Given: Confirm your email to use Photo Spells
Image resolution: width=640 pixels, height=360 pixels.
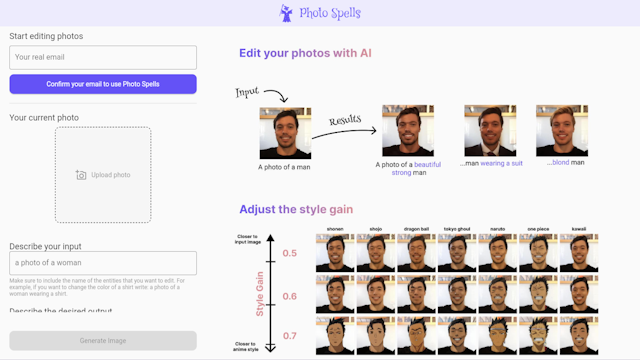Looking at the screenshot, I should tap(103, 84).
